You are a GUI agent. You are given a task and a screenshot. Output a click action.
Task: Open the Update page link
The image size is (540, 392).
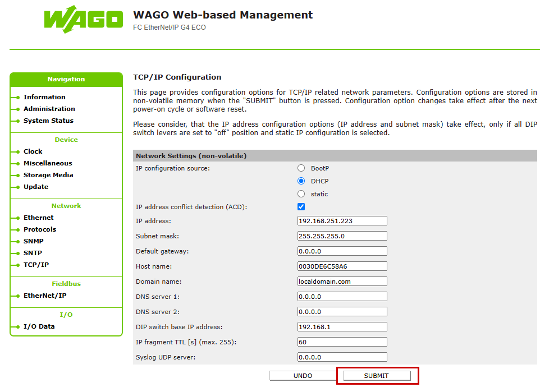point(36,187)
